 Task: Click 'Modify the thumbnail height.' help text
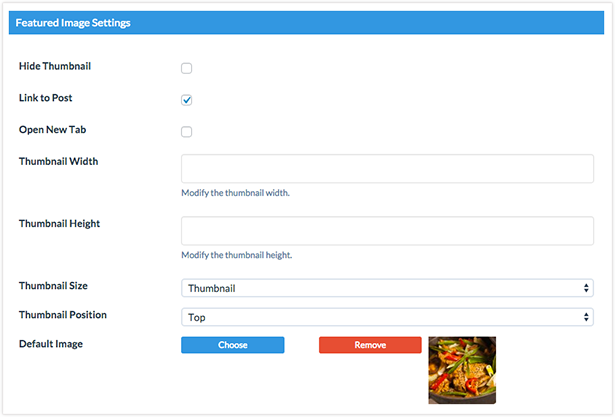(237, 255)
